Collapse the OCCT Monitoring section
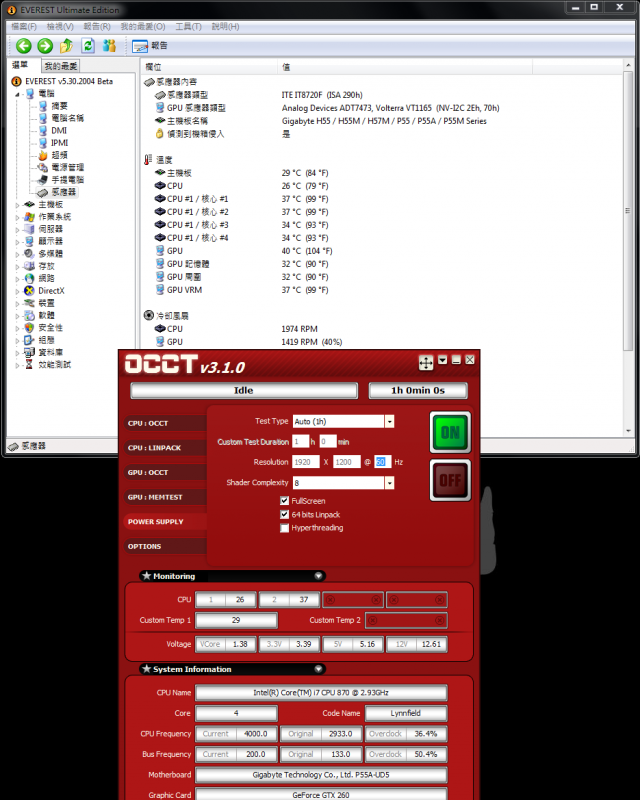640x801 pixels. [318, 576]
